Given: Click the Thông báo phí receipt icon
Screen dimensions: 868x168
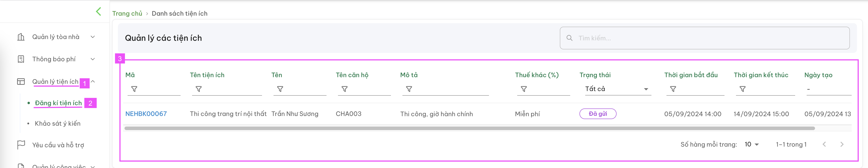Looking at the screenshot, I should tap(21, 59).
